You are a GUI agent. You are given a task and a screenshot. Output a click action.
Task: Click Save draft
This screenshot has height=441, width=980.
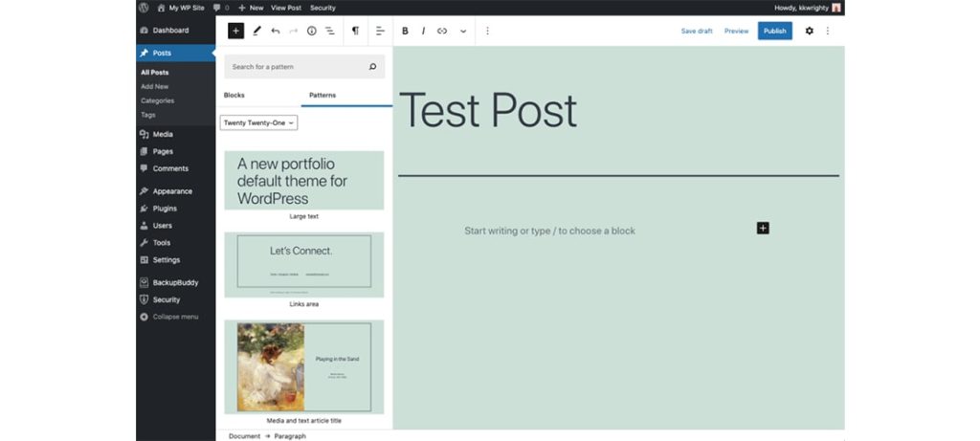tap(697, 31)
